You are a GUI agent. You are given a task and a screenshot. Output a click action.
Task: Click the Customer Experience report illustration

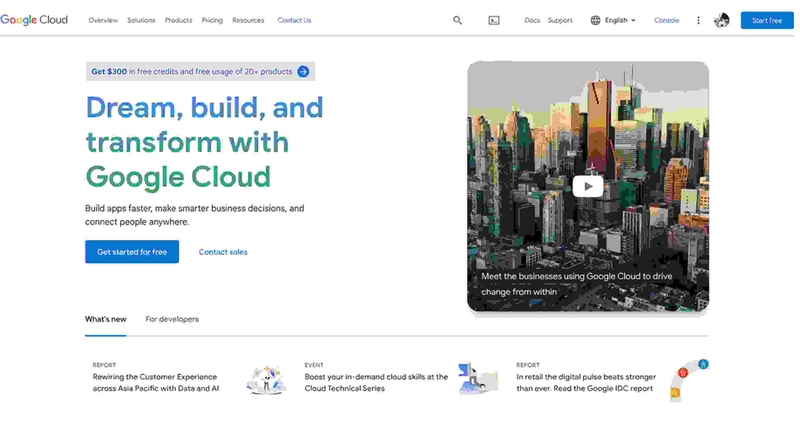(266, 380)
